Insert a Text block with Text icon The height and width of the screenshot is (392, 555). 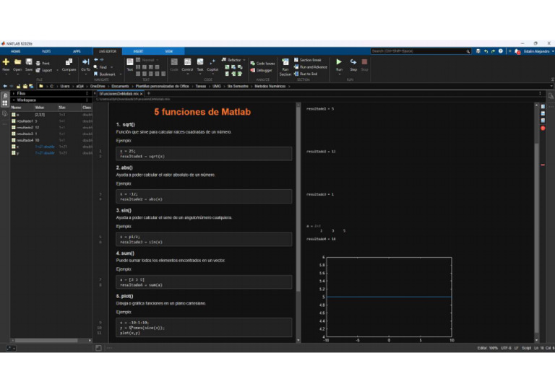pos(130,62)
